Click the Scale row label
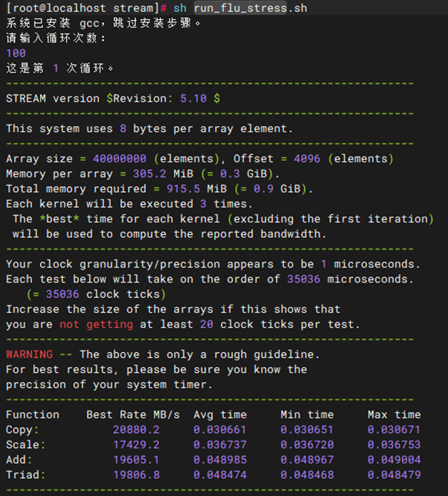 pyautogui.click(x=22, y=445)
